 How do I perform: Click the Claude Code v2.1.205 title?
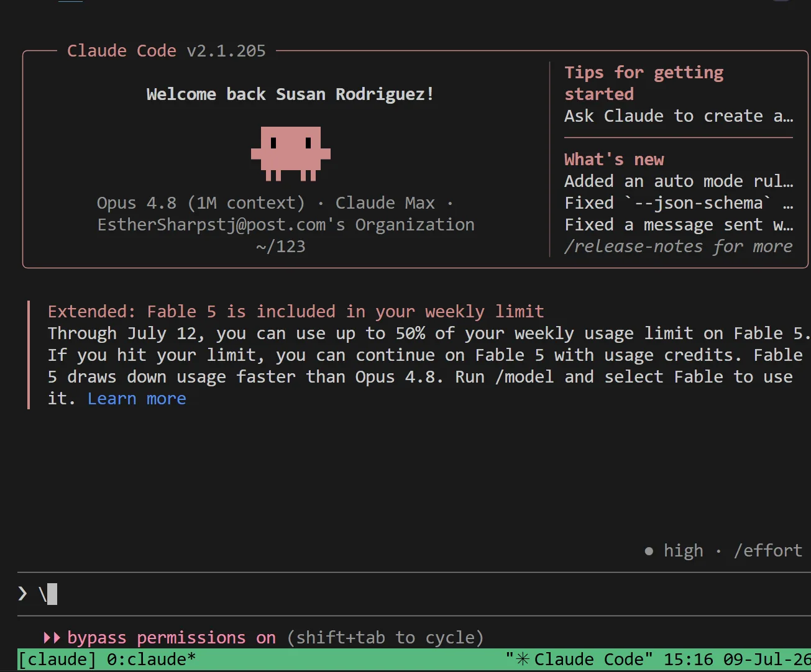coord(167,51)
